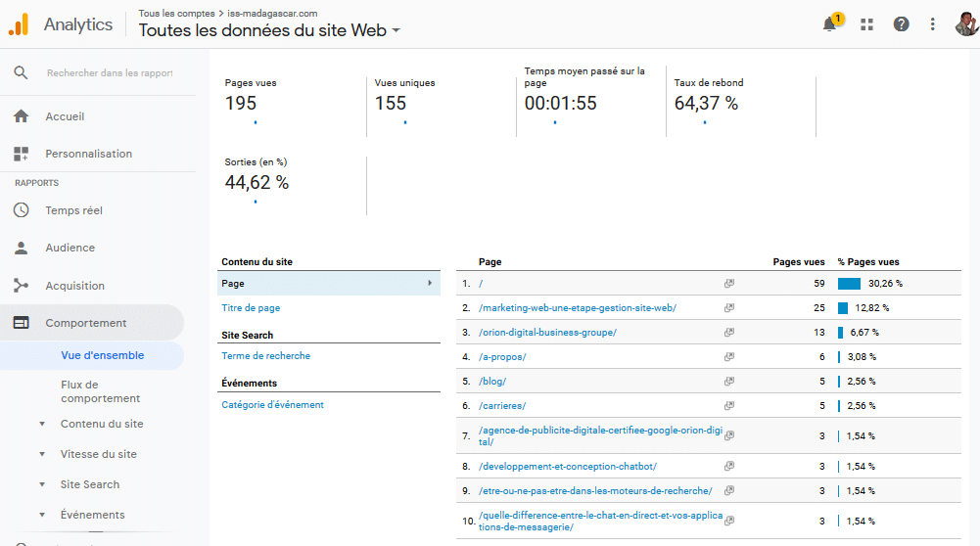Click the 30,26 % pages vues bar
Viewport: 980px width, 546px height.
click(x=849, y=284)
